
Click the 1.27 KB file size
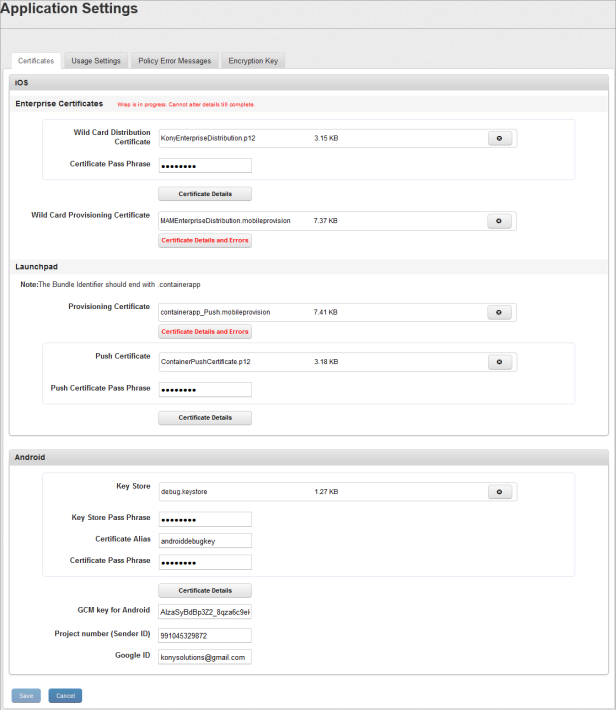tap(326, 492)
